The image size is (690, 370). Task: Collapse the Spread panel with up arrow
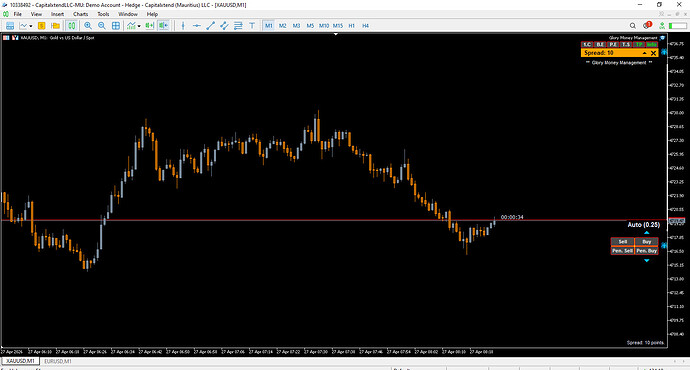(645, 53)
